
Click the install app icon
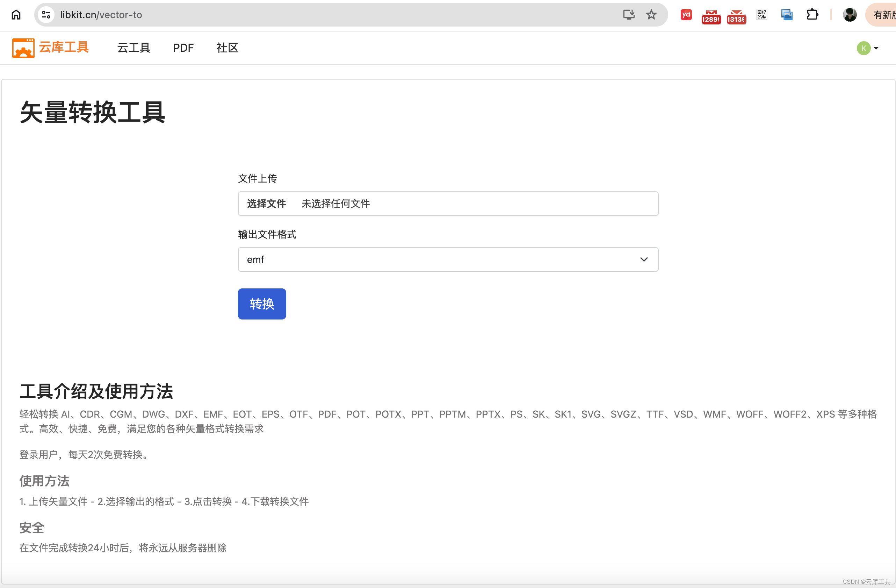629,15
